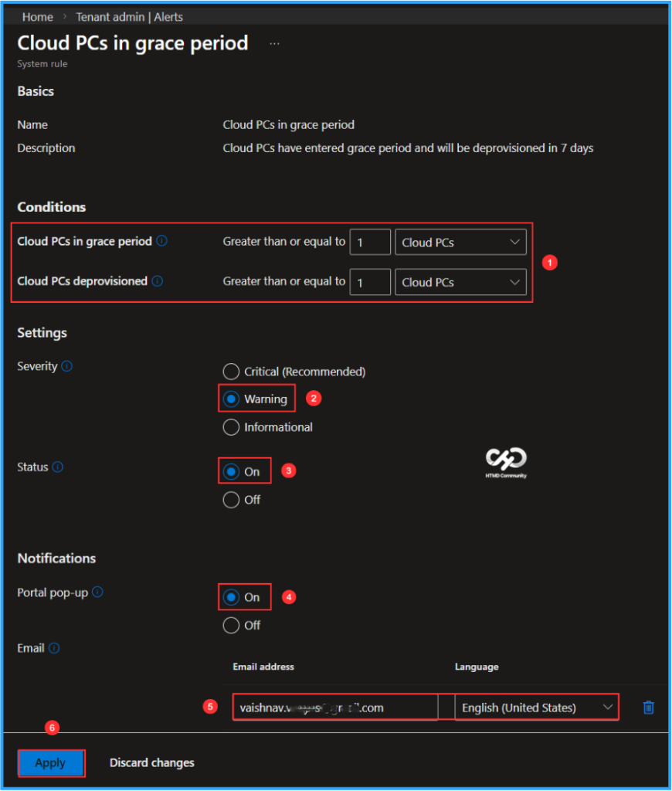
Task: Navigate to Home via the breadcrumb
Action: 37,16
